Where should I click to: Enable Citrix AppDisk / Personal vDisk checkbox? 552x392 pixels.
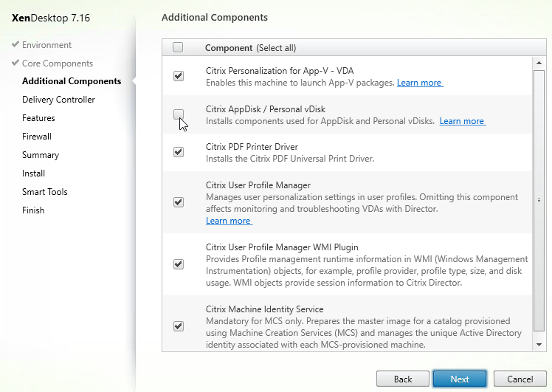point(179,114)
